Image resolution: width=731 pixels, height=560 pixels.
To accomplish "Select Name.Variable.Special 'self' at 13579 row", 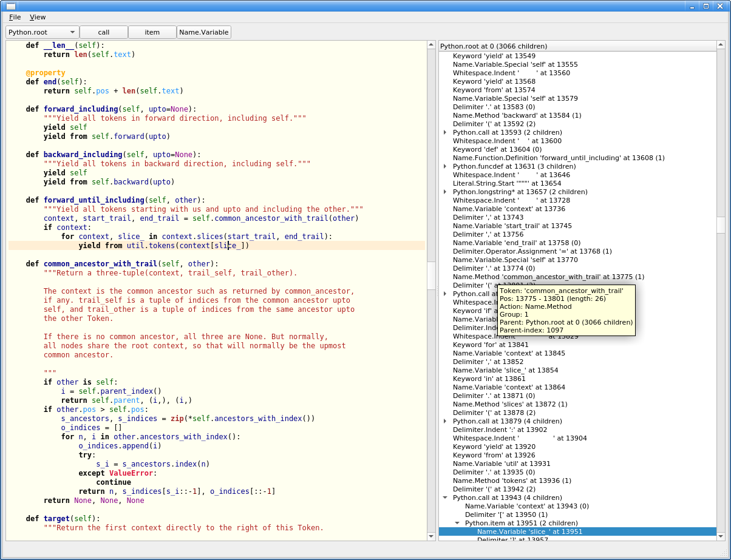I will tap(577, 98).
